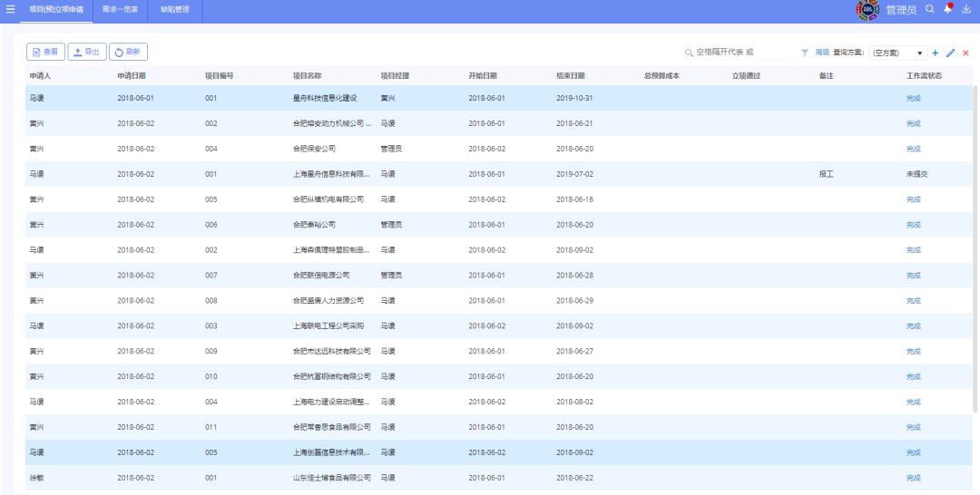Click project name 合肥保安公司

314,149
